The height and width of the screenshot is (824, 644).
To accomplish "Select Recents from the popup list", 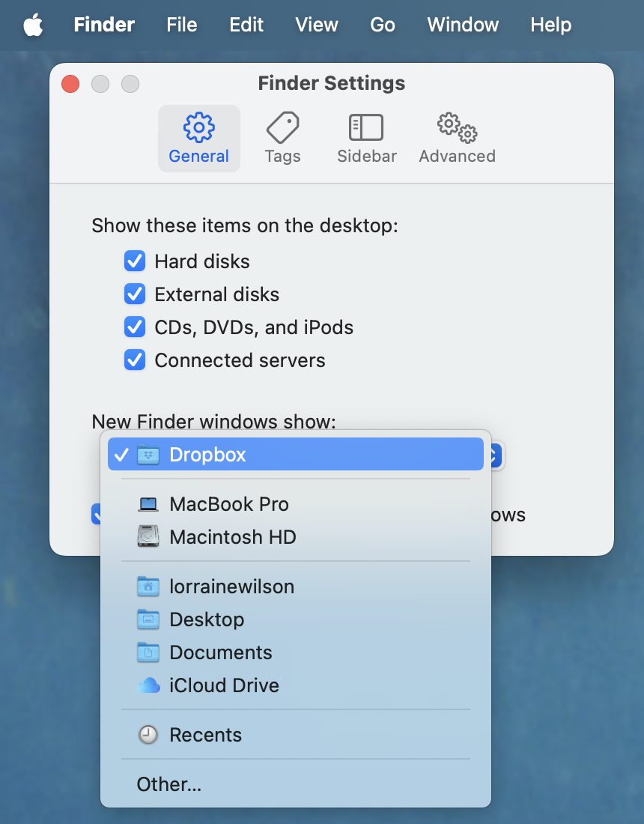I will tap(296, 735).
